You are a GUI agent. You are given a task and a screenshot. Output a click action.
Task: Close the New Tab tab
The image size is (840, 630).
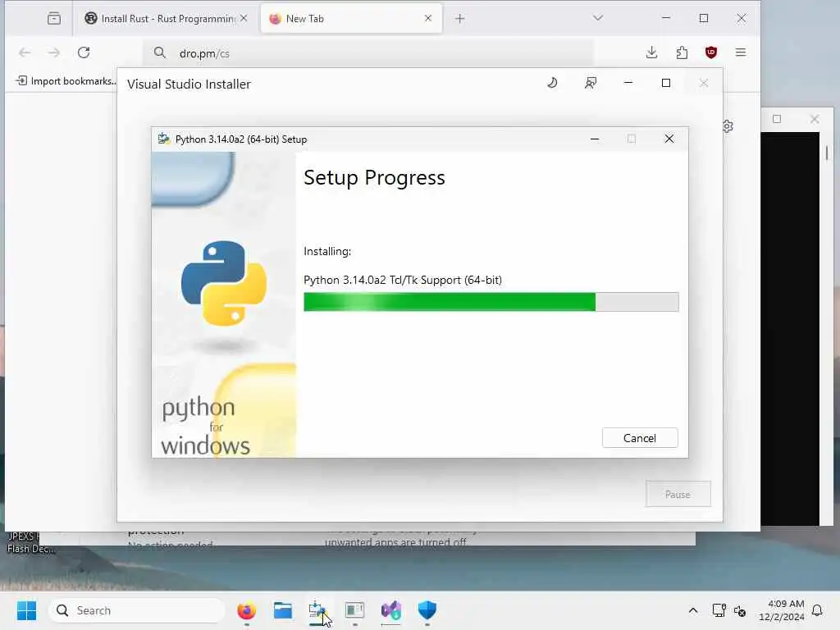coord(428,18)
